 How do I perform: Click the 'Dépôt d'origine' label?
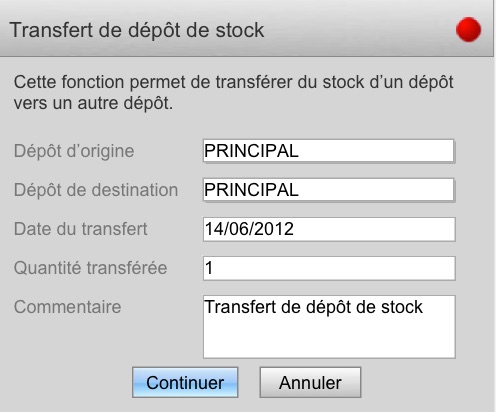click(x=74, y=151)
